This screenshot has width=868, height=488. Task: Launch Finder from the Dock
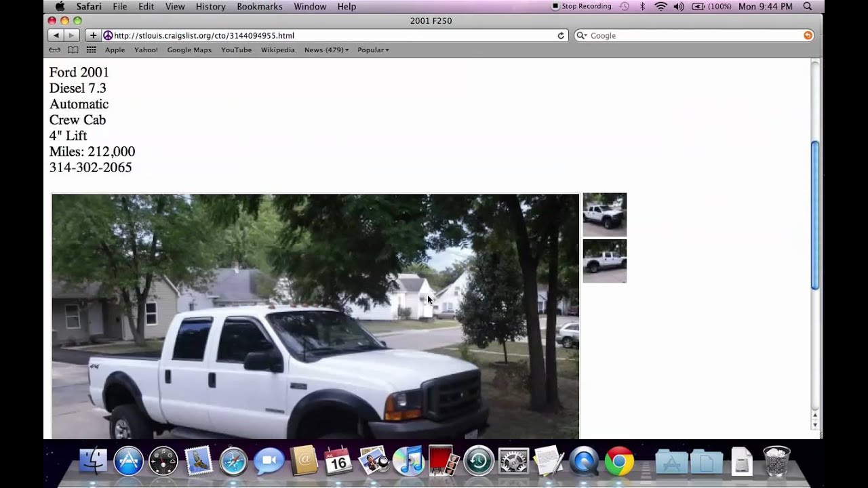tap(93, 462)
